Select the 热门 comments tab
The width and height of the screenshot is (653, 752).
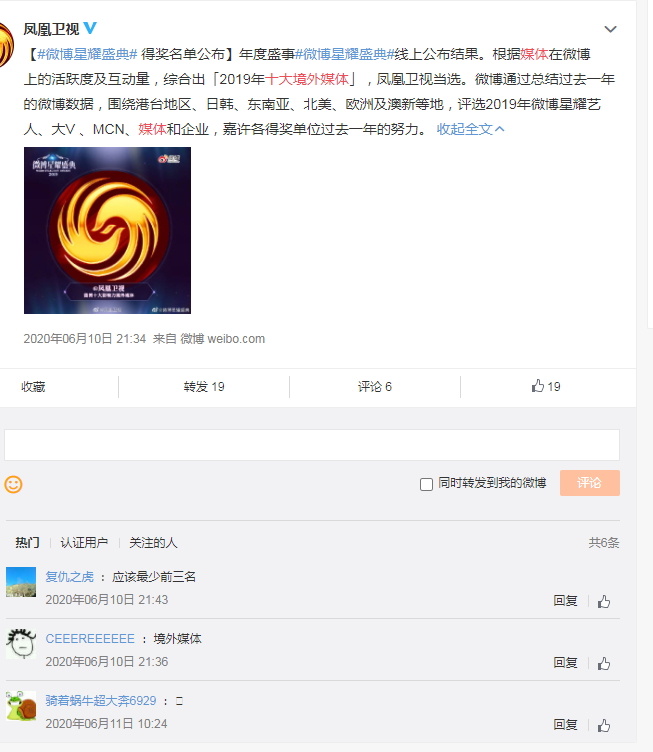pyautogui.click(x=27, y=542)
